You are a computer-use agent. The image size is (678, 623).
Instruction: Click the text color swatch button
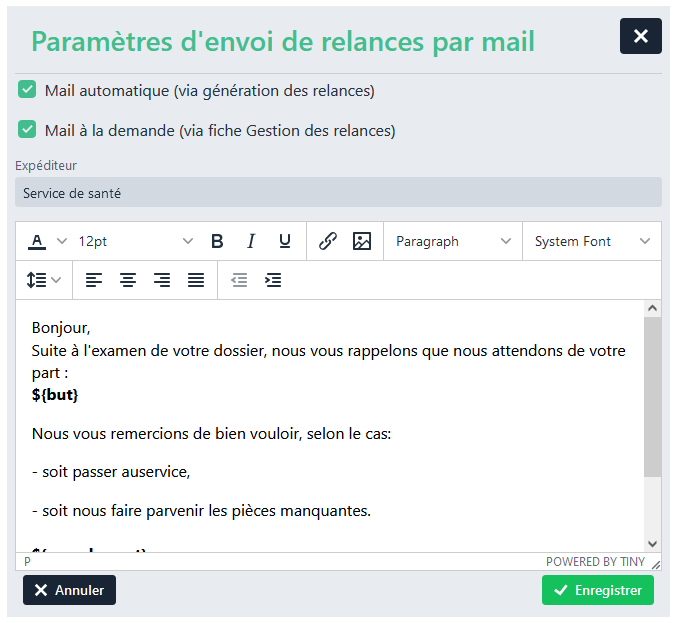[37, 241]
